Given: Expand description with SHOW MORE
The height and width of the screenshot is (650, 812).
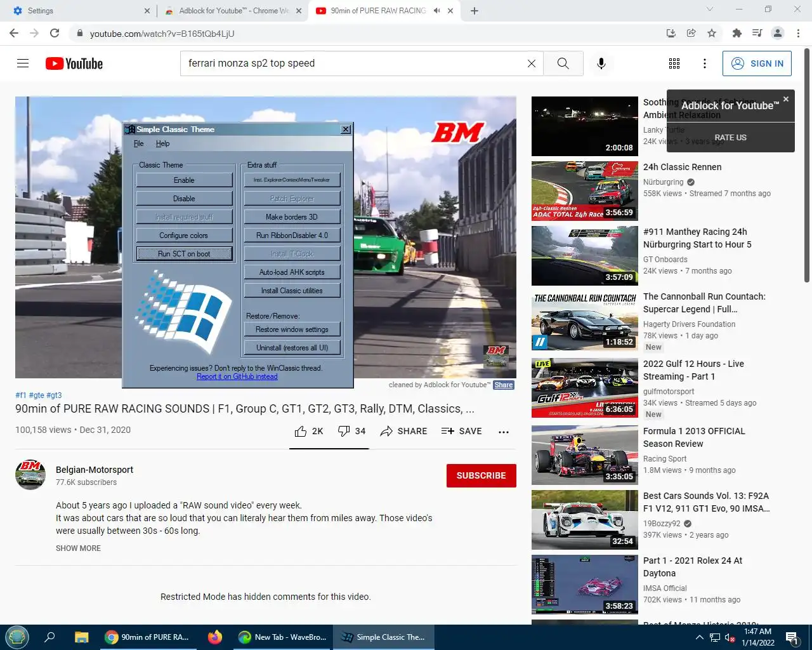Looking at the screenshot, I should (x=78, y=548).
